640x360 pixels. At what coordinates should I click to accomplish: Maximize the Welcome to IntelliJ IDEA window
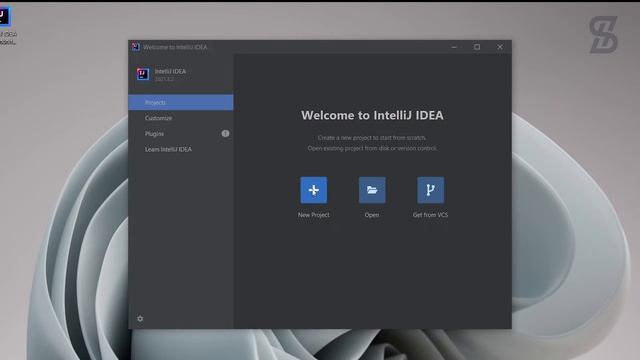pyautogui.click(x=477, y=47)
